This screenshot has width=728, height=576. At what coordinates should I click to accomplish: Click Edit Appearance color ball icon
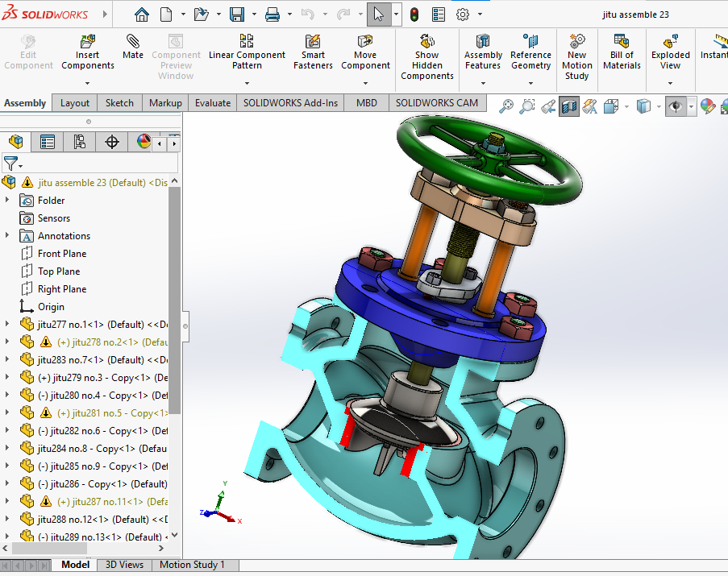[x=708, y=106]
